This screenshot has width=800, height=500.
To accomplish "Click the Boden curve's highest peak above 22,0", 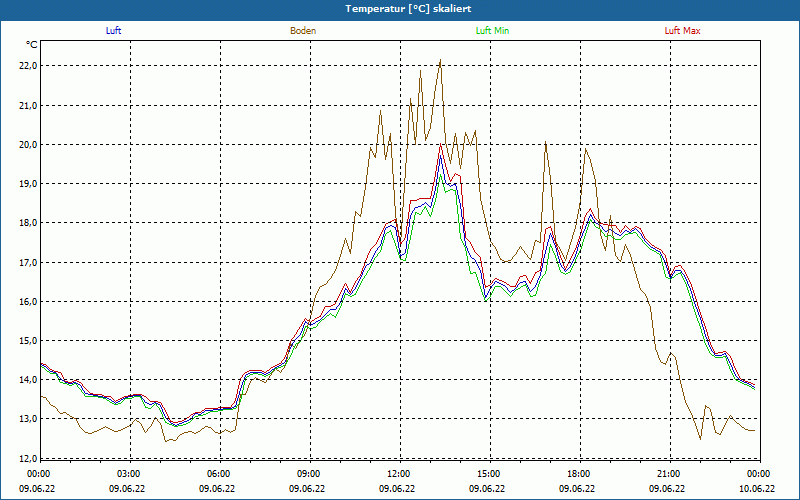I will (440, 60).
